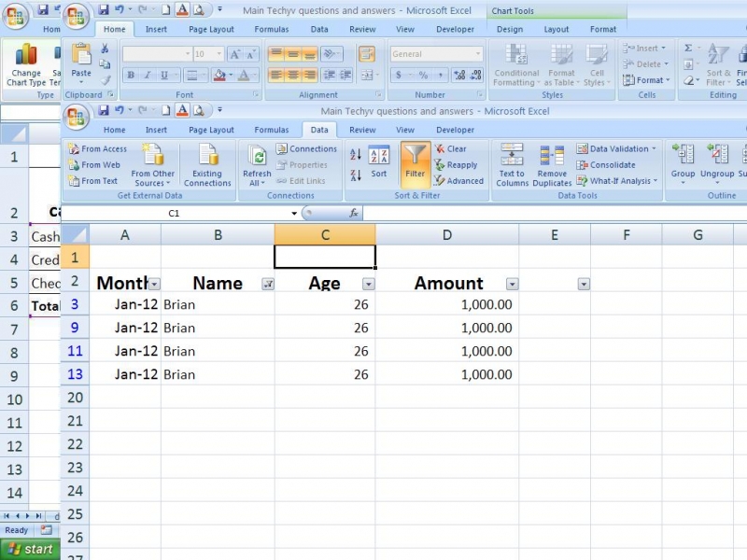This screenshot has width=747, height=560.
Task: Switch to the Formulas tab in the lower ribbon
Action: click(271, 130)
